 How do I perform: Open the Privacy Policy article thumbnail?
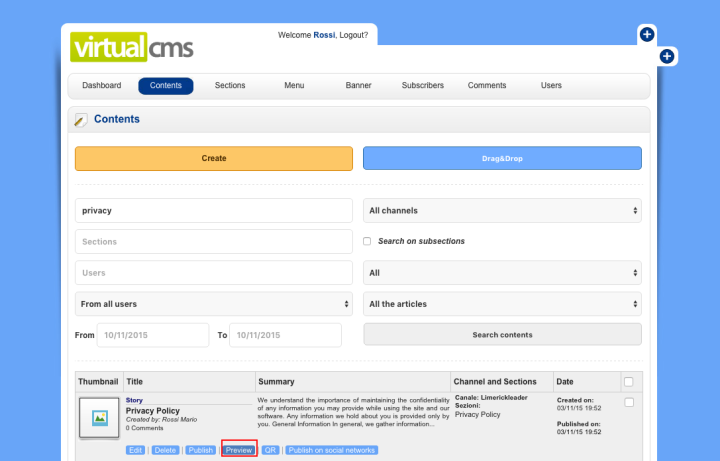click(x=99, y=419)
